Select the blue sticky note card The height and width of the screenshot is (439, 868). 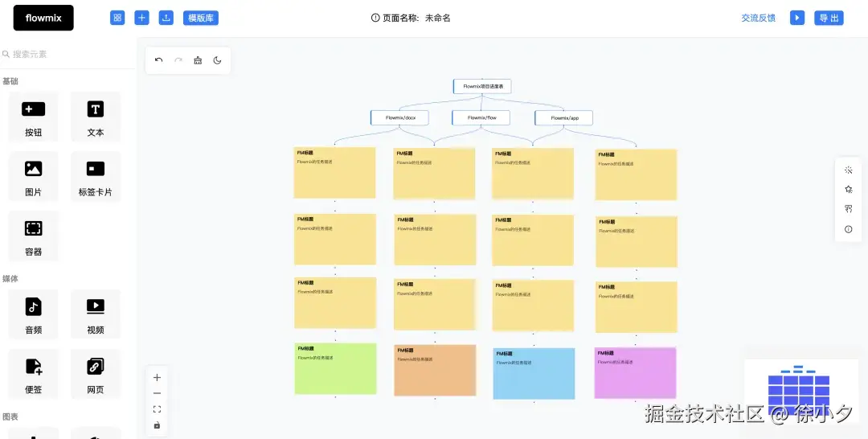(534, 373)
